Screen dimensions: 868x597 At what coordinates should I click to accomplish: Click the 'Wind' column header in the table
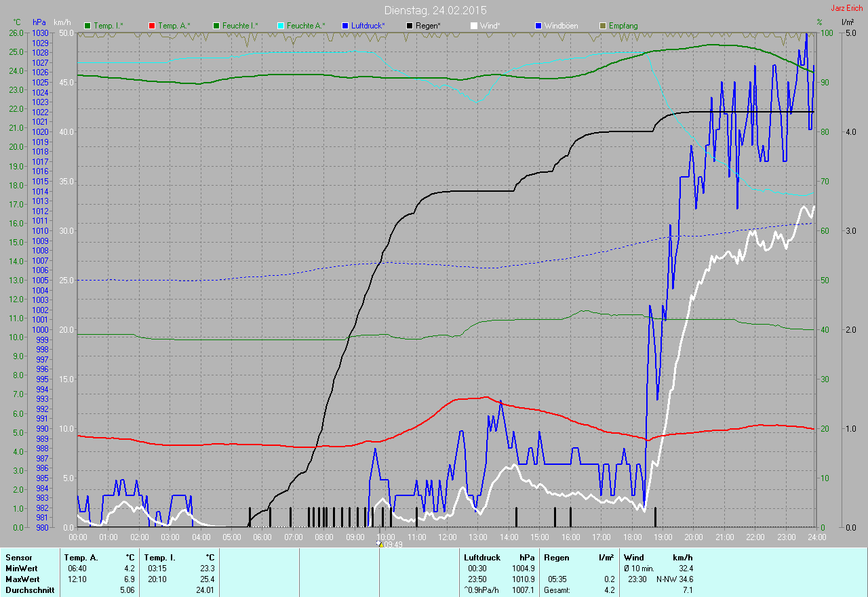tap(633, 558)
